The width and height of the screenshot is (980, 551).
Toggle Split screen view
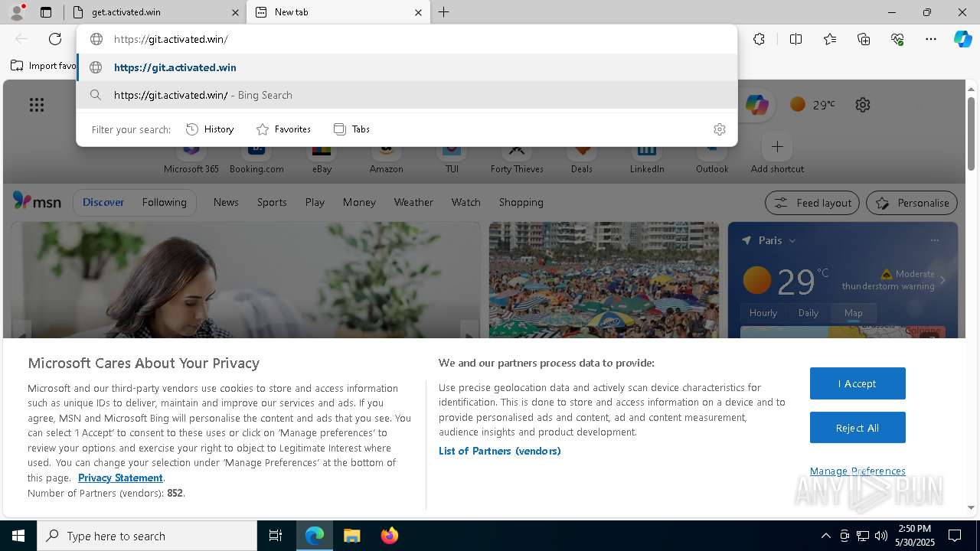[795, 39]
